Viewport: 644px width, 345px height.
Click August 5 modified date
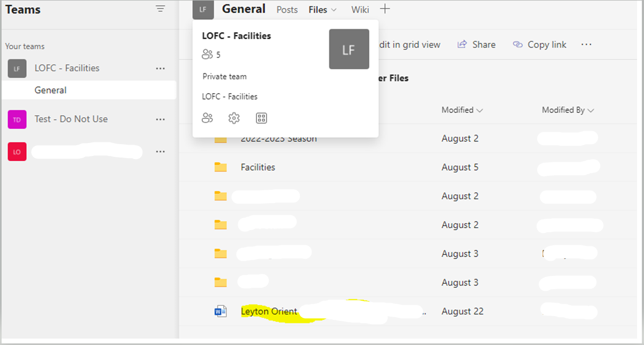[x=460, y=167]
